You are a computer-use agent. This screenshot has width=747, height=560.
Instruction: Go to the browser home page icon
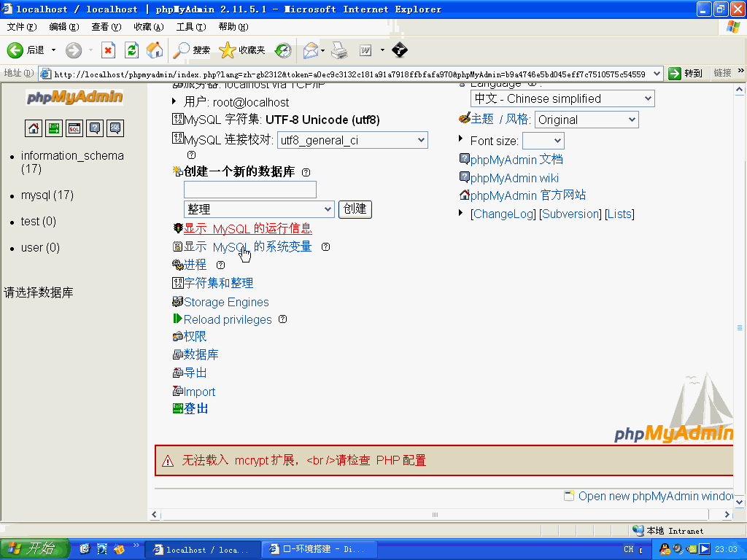tap(155, 50)
